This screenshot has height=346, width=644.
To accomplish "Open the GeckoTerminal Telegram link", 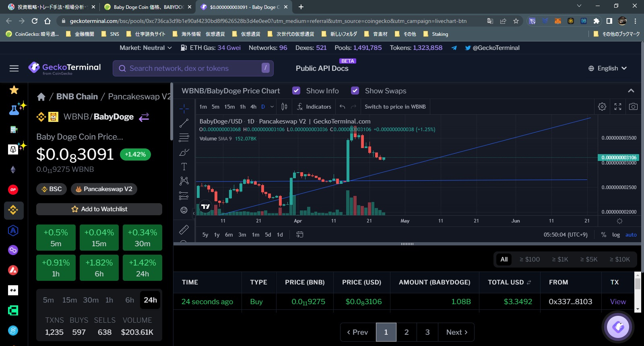I will click(x=454, y=48).
